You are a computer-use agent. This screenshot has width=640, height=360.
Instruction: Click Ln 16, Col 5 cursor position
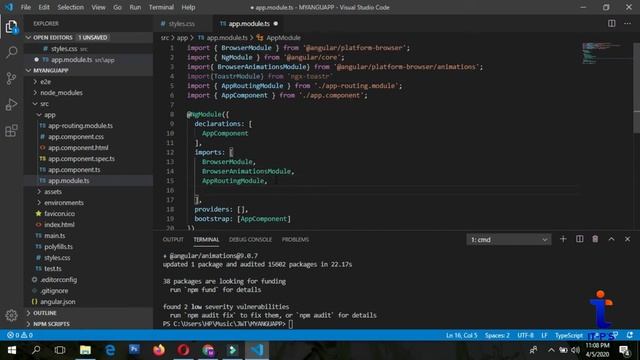tap(462, 335)
